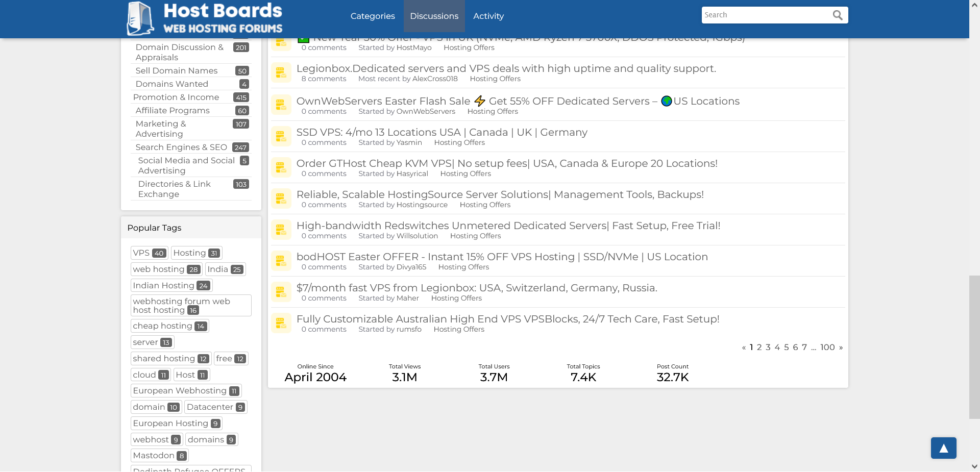The height and width of the screenshot is (472, 980).
Task: Click the Host Boards logo icon
Action: pos(140,18)
